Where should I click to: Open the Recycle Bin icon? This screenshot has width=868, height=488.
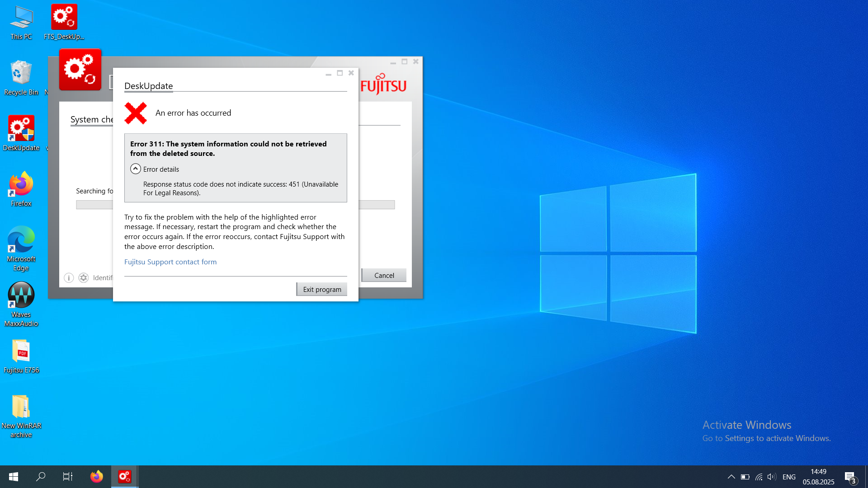point(21,78)
